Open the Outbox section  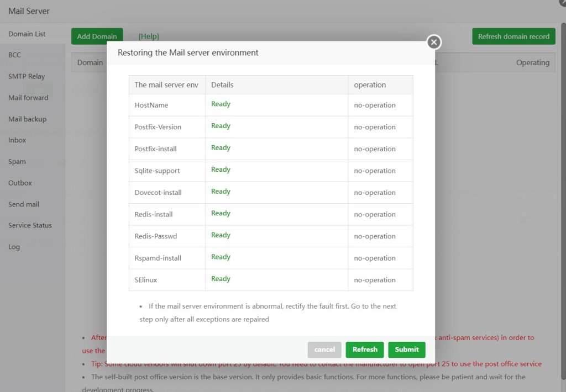click(20, 183)
